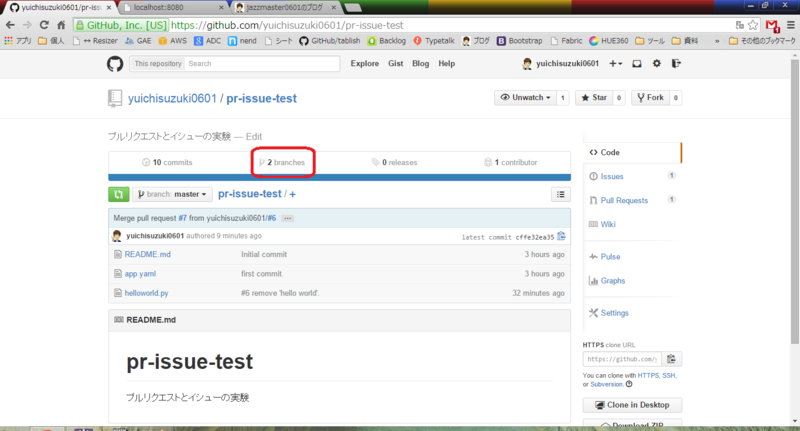
Task: Open the Graphs page
Action: [x=612, y=281]
